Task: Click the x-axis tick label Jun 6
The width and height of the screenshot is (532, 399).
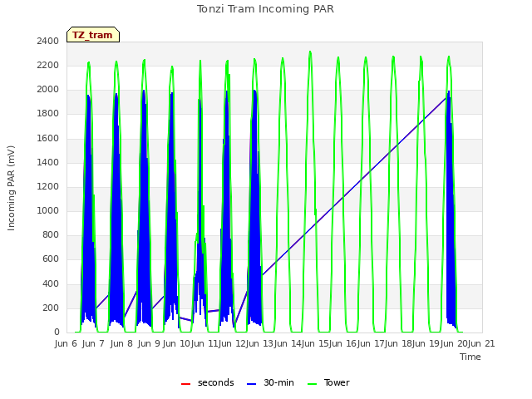Action: click(66, 343)
